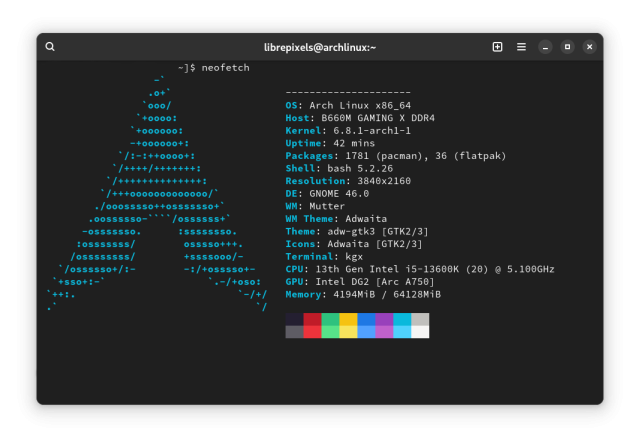Click the dark yellow color block

coord(348,319)
